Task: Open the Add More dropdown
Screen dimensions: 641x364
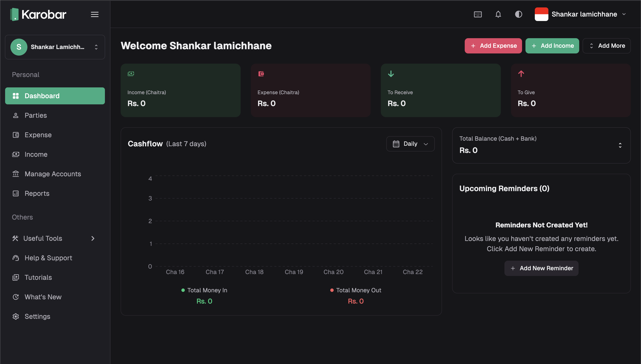Action: click(x=606, y=46)
